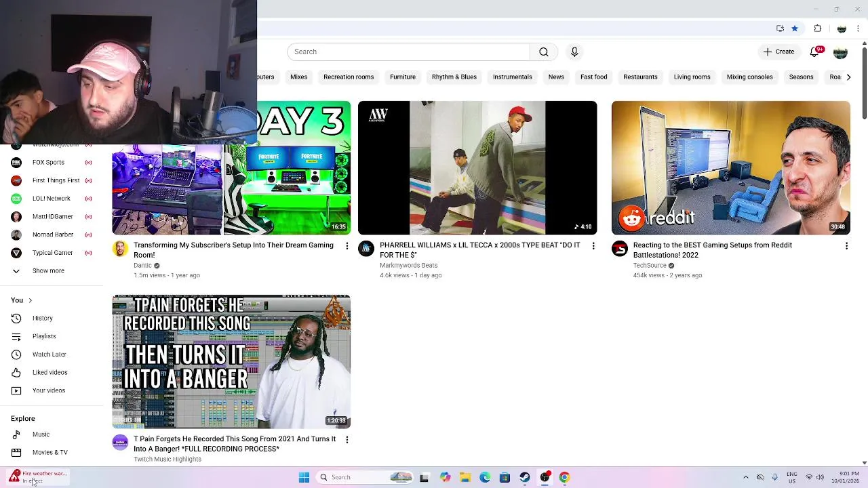Open the Dantic channel avatar
This screenshot has width=868, height=488.
click(120, 249)
